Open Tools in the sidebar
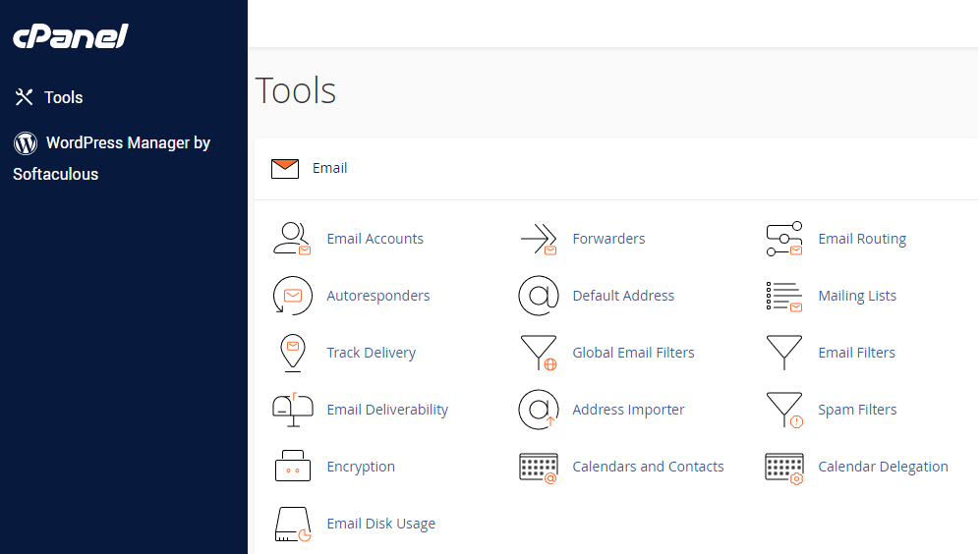The width and height of the screenshot is (980, 554). 63,97
